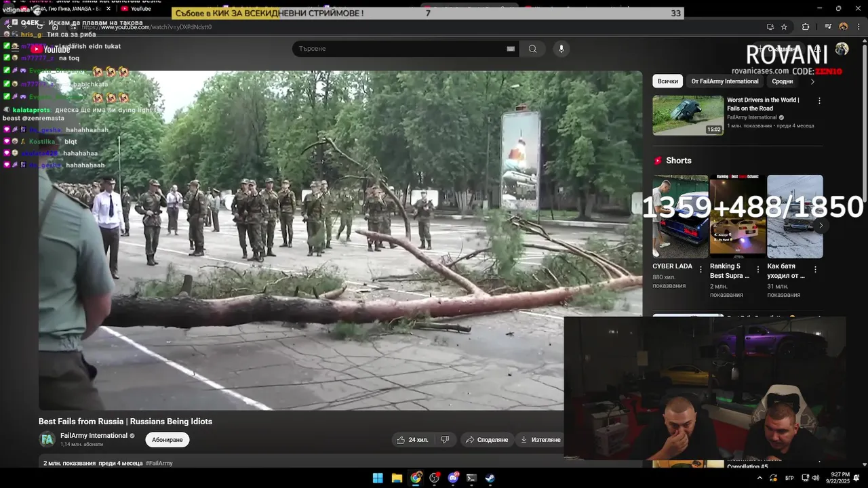
Task: Open the notification bell in system tray
Action: (856, 478)
